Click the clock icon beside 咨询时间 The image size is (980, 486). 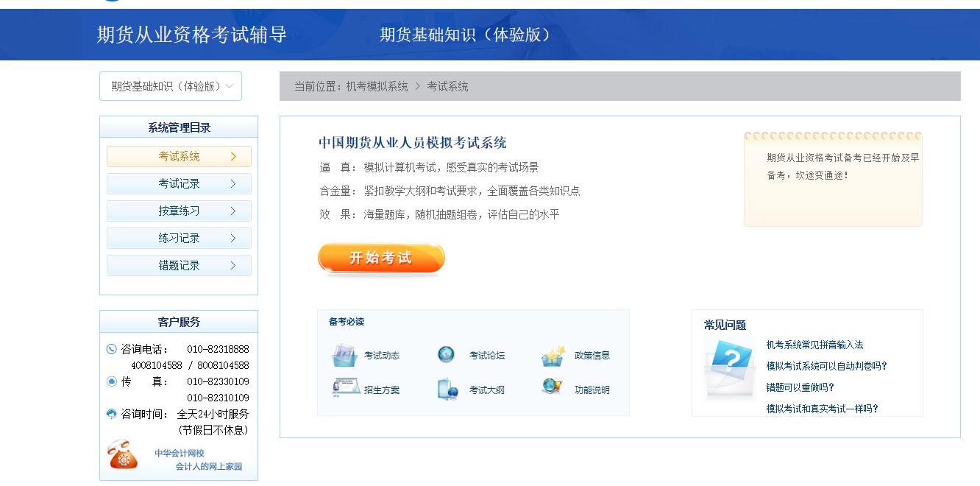point(112,414)
